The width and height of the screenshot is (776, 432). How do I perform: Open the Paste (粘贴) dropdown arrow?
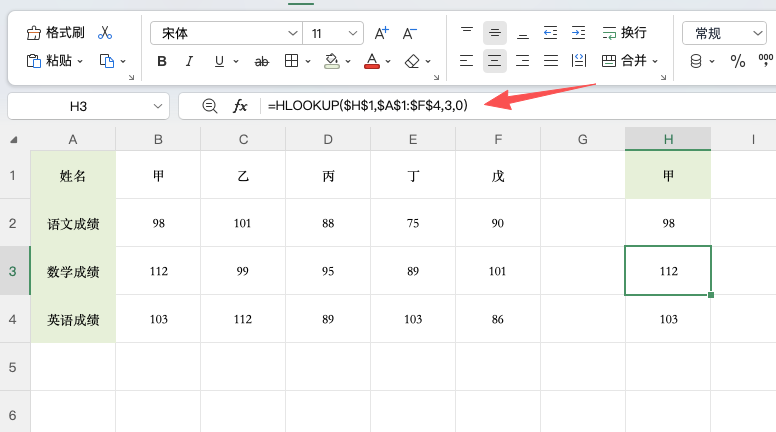pos(80,61)
